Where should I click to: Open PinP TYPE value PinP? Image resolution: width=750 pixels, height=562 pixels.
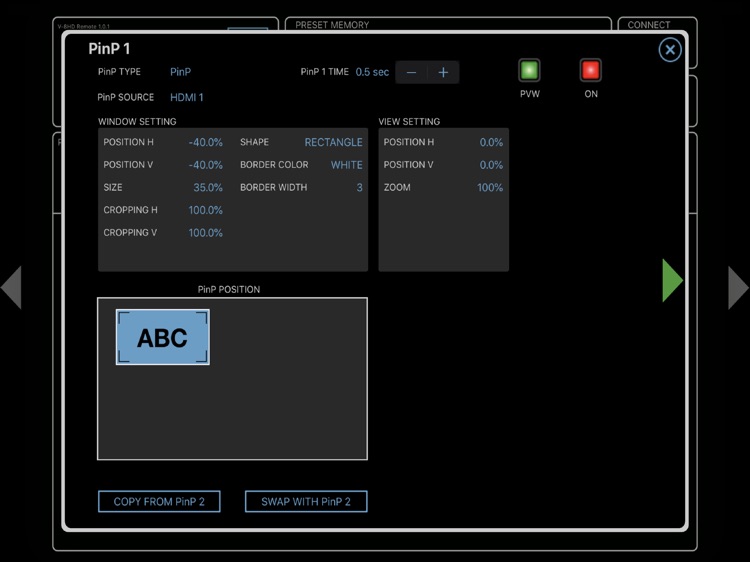(180, 72)
